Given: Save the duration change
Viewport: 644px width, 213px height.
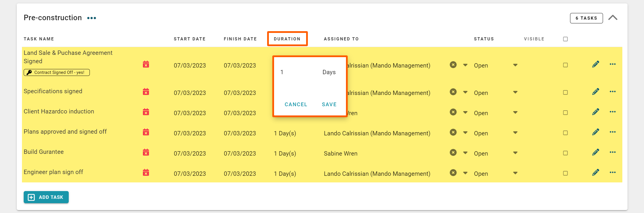Looking at the screenshot, I should point(329,104).
